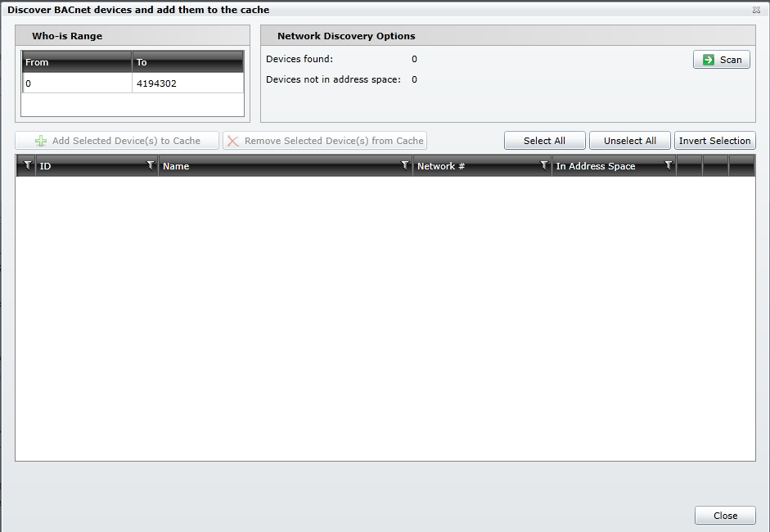
Task: Invert Selection of devices
Action: pos(714,141)
